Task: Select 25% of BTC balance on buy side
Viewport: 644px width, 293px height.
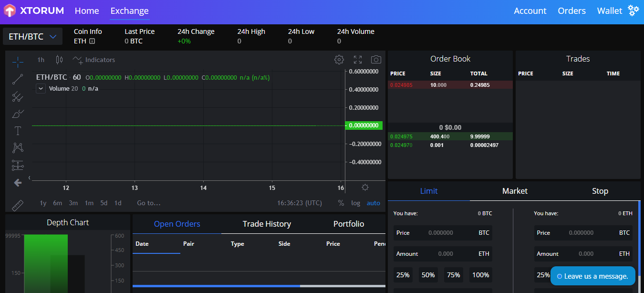Action: click(403, 275)
